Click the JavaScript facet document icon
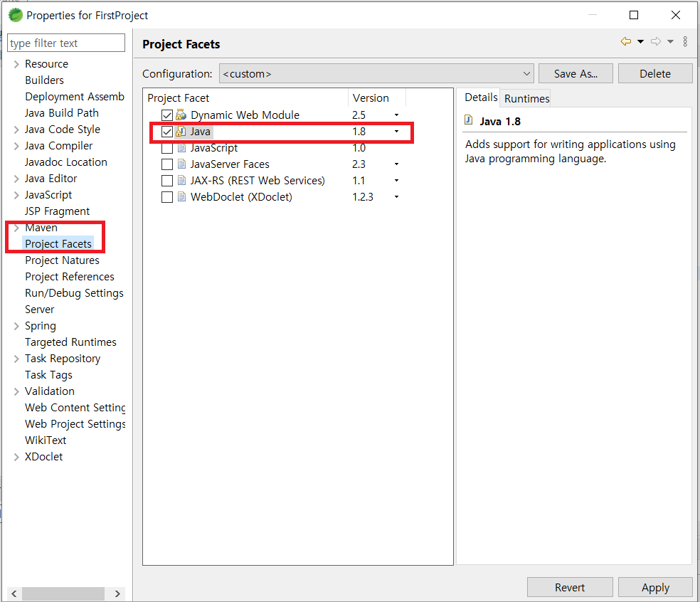700x602 pixels. pos(181,148)
